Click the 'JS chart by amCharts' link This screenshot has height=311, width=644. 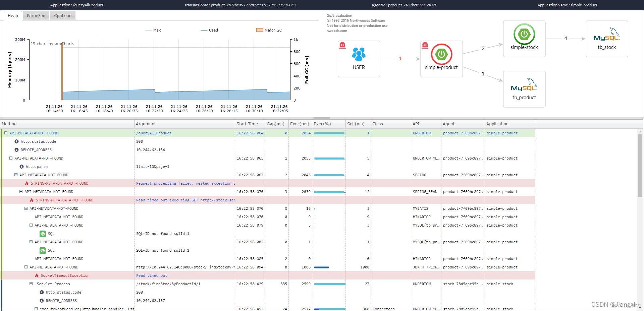(x=52, y=44)
